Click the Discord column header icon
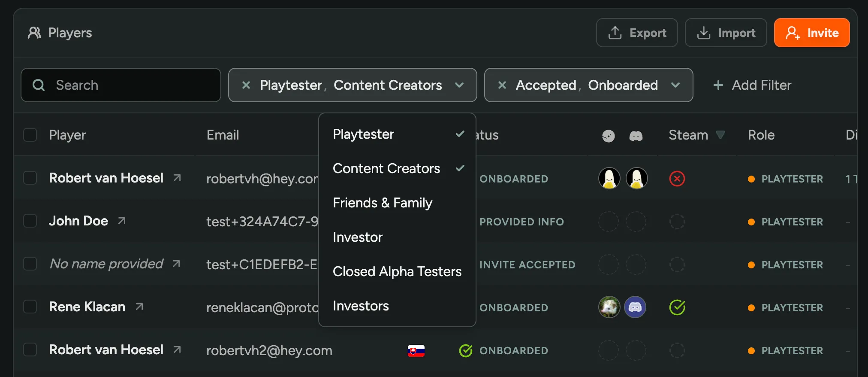The width and height of the screenshot is (868, 377). pos(636,136)
